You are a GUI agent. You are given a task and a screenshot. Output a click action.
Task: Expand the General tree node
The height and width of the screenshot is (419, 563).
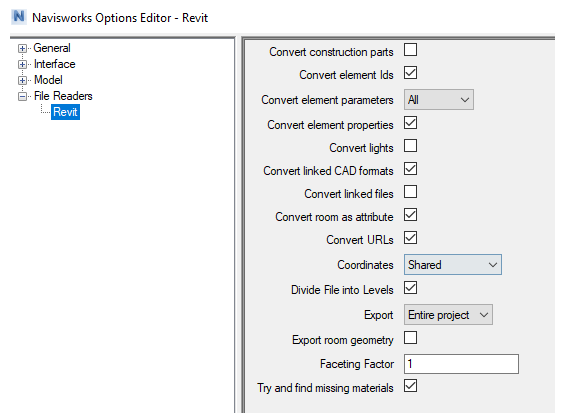(x=22, y=48)
